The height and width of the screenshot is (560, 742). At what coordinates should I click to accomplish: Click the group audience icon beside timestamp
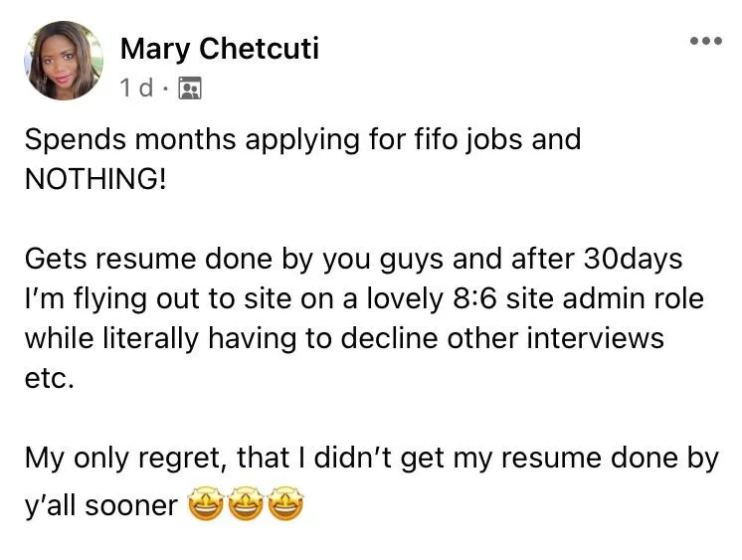pos(189,89)
